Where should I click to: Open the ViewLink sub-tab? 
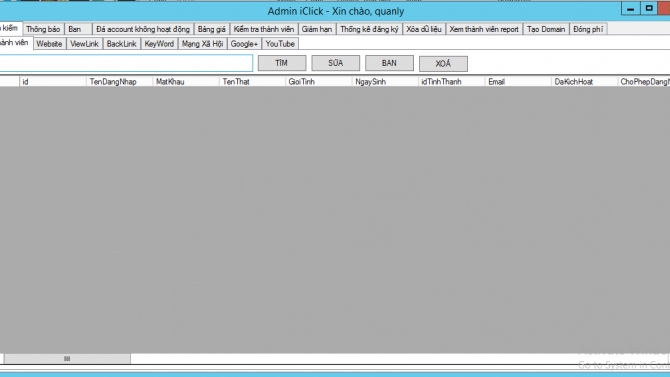point(84,44)
